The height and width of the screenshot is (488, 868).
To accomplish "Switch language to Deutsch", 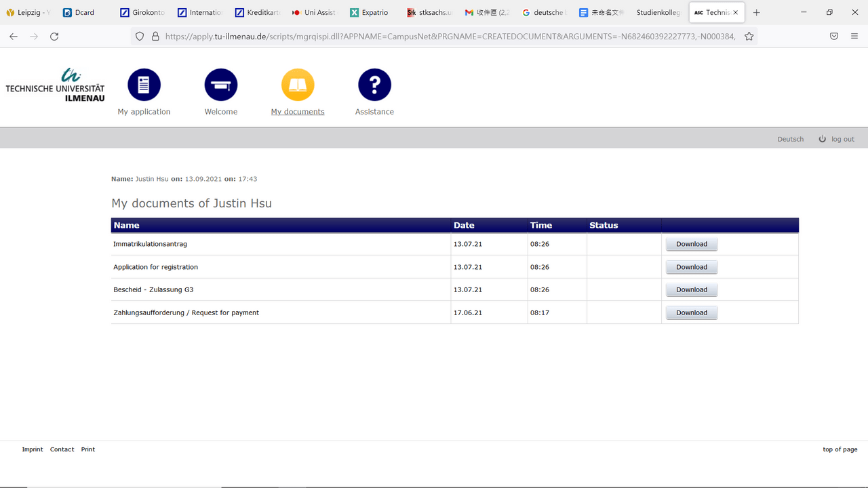I will coord(790,139).
